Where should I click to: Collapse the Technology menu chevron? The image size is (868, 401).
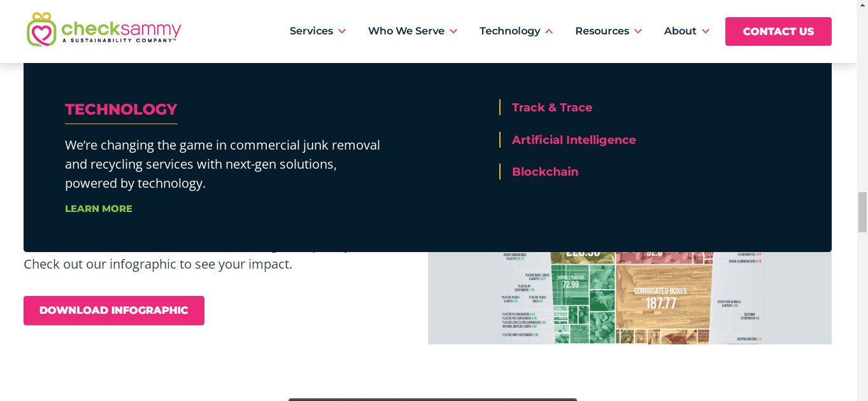coord(549,31)
